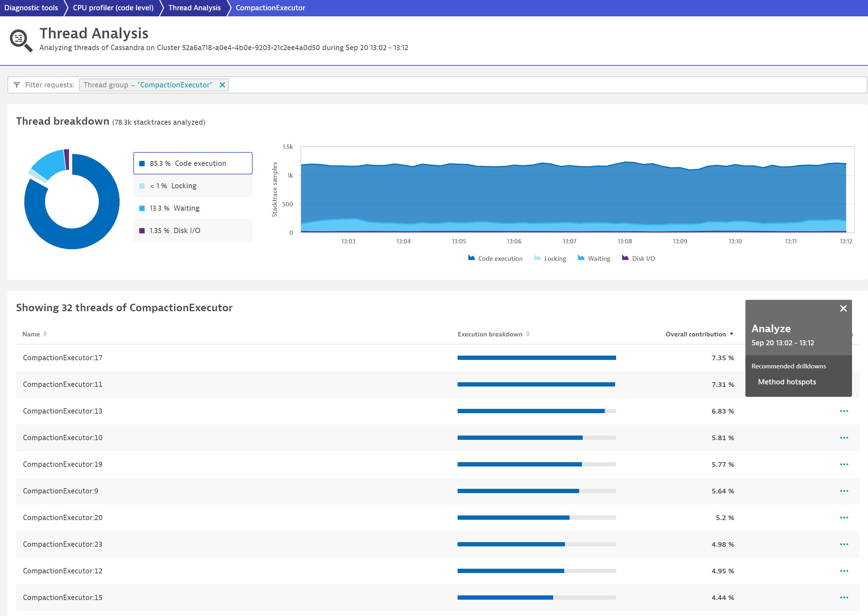Click the 7.35 % contribution value
This screenshot has height=616, width=868.
point(723,358)
